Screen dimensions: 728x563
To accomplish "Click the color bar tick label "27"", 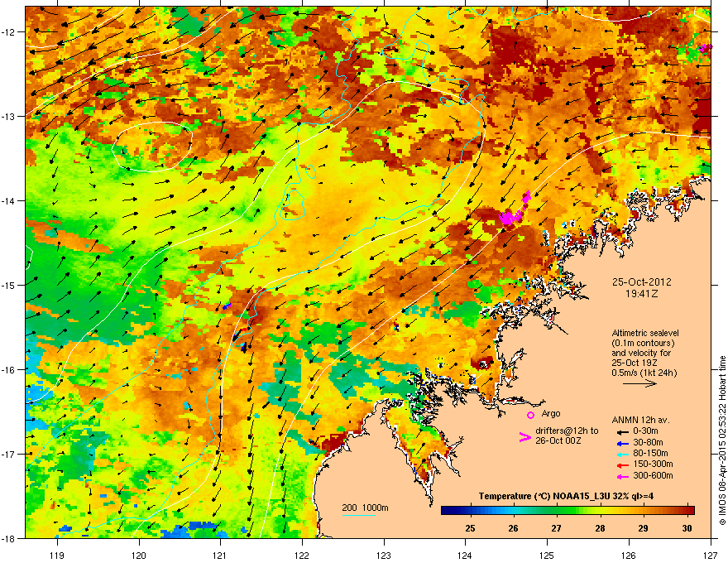I will (556, 528).
